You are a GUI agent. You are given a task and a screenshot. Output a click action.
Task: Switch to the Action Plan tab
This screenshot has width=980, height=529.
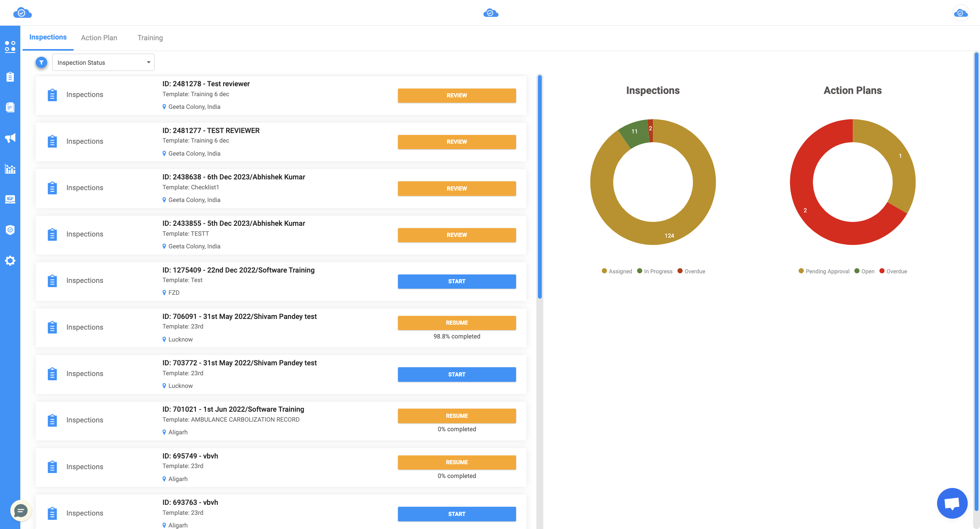(x=99, y=37)
